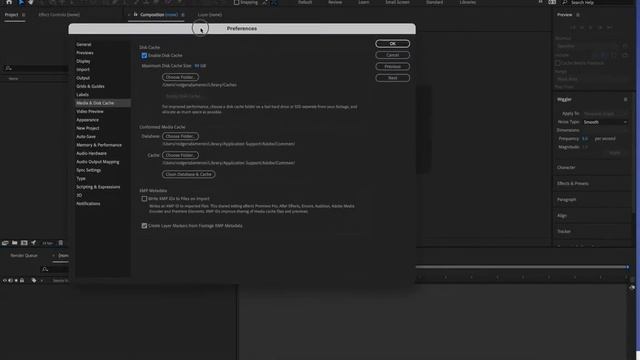Open the Shortcut dropdown in the Preview panel

click(x=588, y=46)
